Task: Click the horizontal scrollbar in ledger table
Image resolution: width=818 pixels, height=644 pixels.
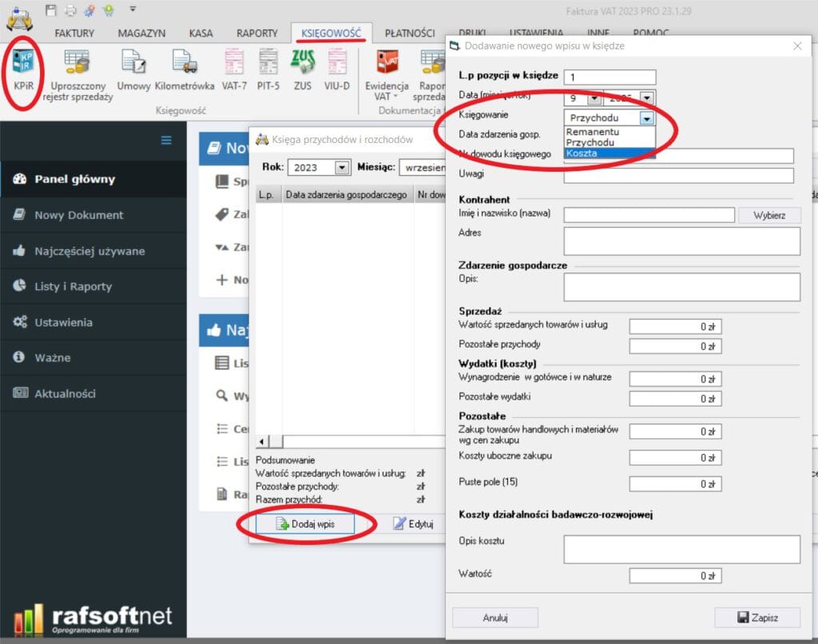Action: [x=359, y=442]
